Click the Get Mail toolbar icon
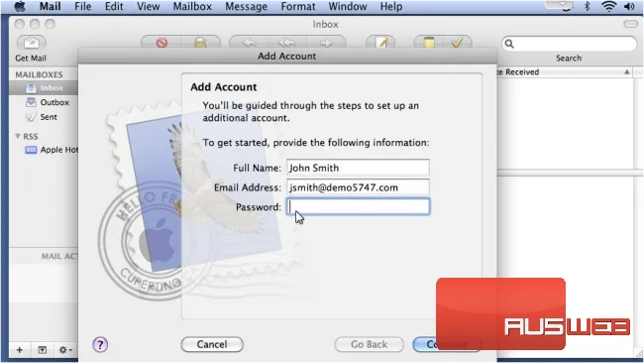 coord(32,43)
